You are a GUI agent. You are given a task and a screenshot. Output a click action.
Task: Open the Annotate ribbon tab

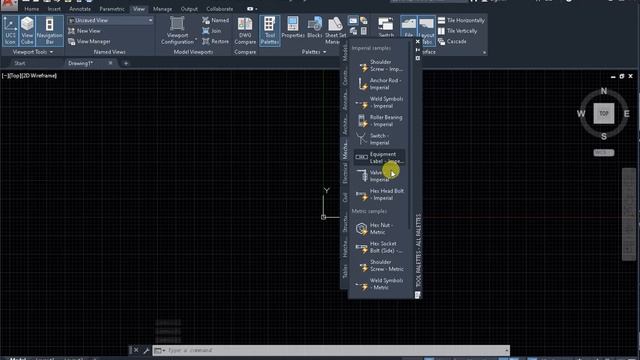80,9
